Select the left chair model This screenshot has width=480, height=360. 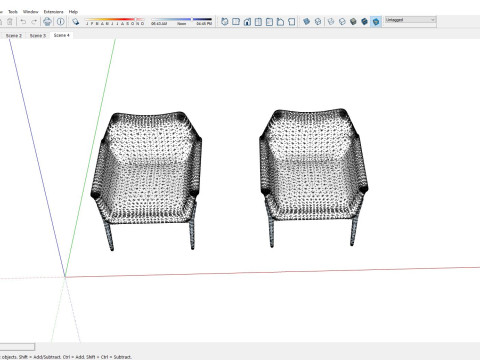[x=146, y=181]
